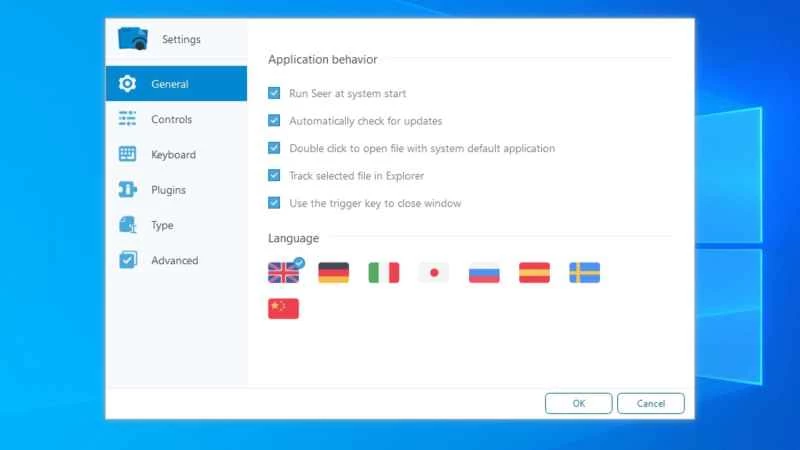Switch to the Keyboard settings tab

click(x=173, y=155)
